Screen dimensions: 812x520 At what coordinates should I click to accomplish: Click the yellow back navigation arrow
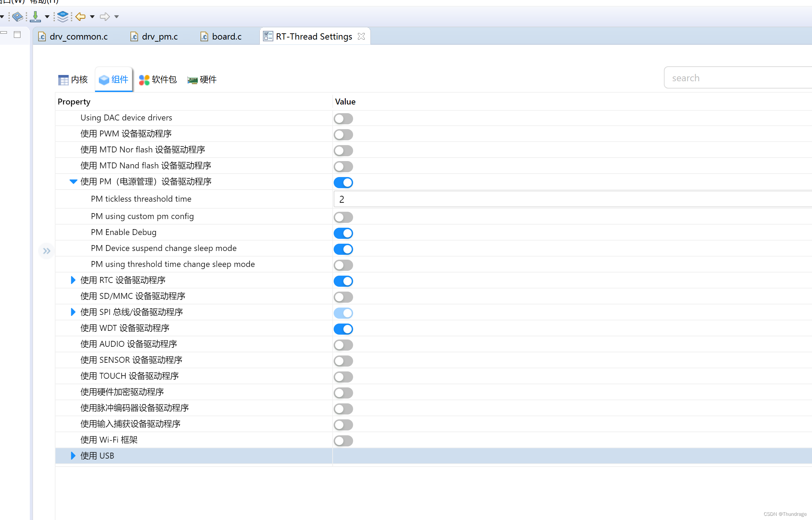(x=80, y=16)
